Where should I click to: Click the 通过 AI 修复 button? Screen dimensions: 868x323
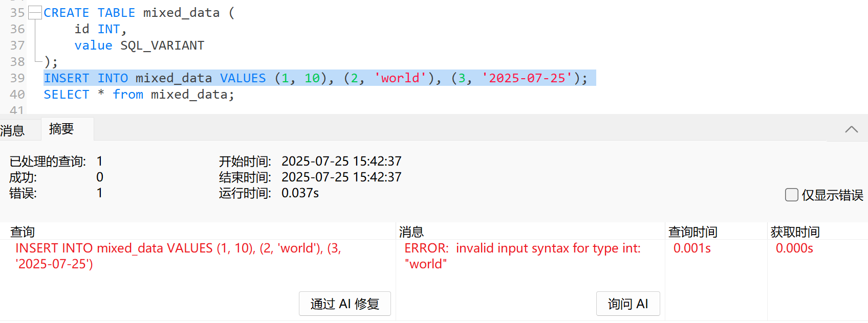pos(344,304)
